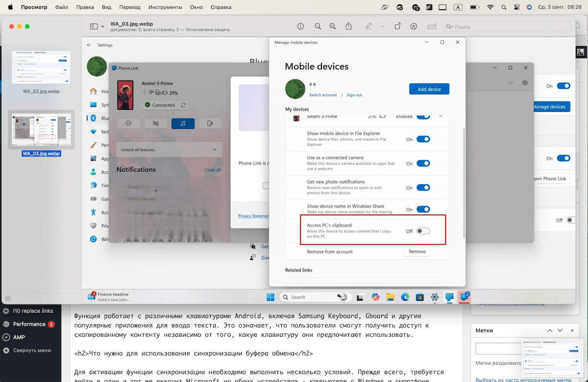Click Privacy Statement link in Phone Link
Image resolution: width=588 pixels, height=382 pixels.
coord(253,216)
